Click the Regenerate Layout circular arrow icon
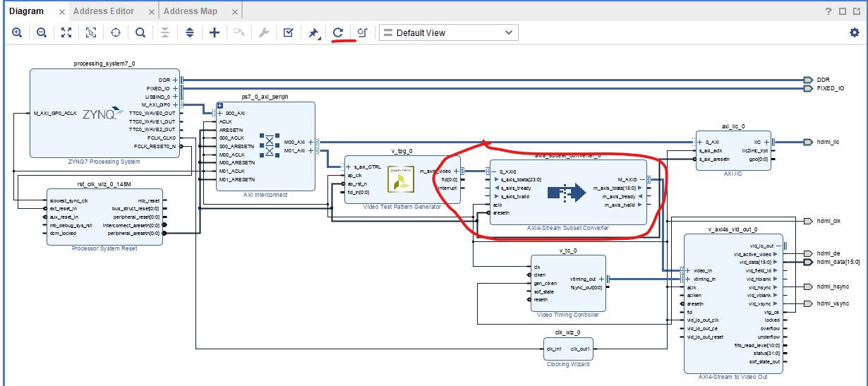 coord(338,32)
